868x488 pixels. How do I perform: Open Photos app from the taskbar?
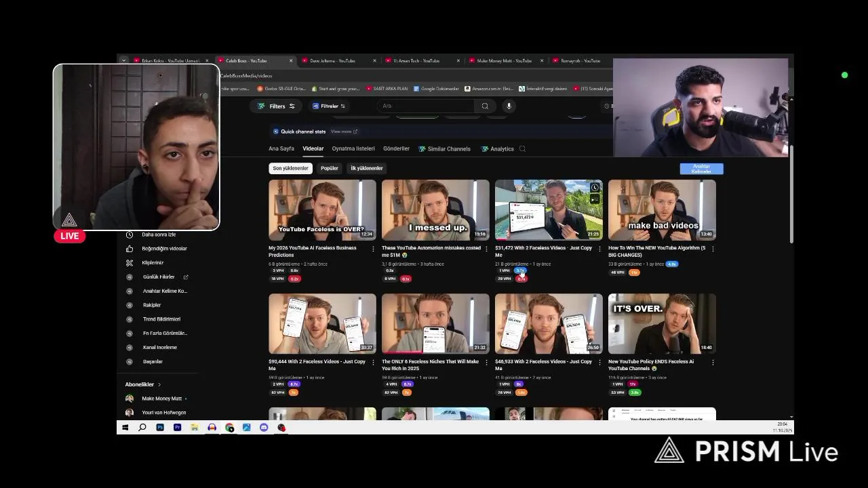click(x=246, y=428)
